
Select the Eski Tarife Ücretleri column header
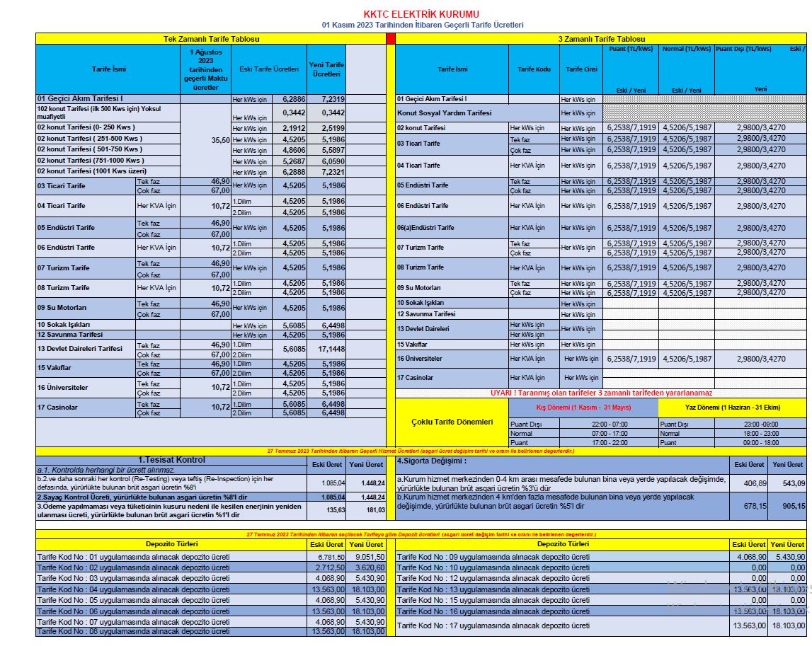pyautogui.click(x=268, y=69)
